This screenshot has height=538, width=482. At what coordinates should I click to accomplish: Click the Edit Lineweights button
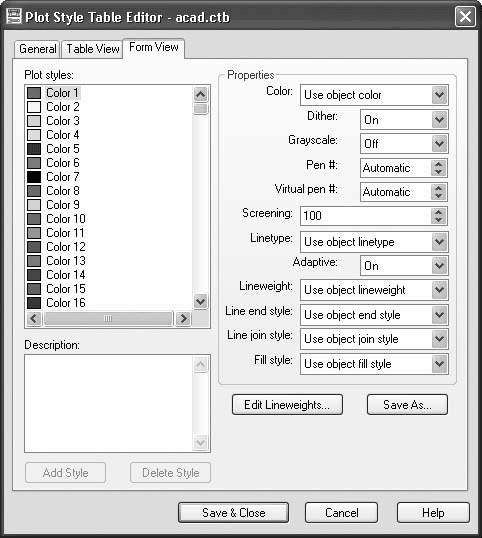pyautogui.click(x=287, y=405)
